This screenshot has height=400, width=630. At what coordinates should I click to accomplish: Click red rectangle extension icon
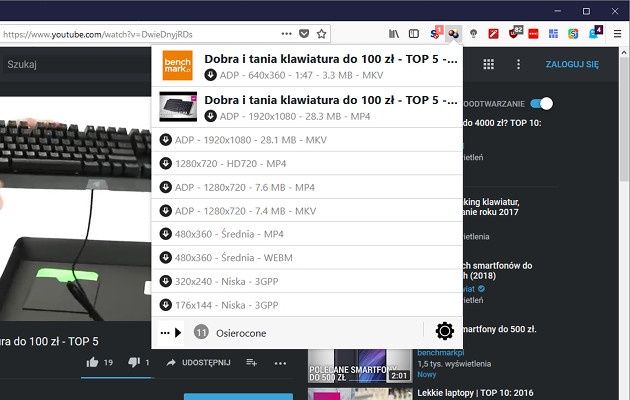pyautogui.click(x=533, y=34)
